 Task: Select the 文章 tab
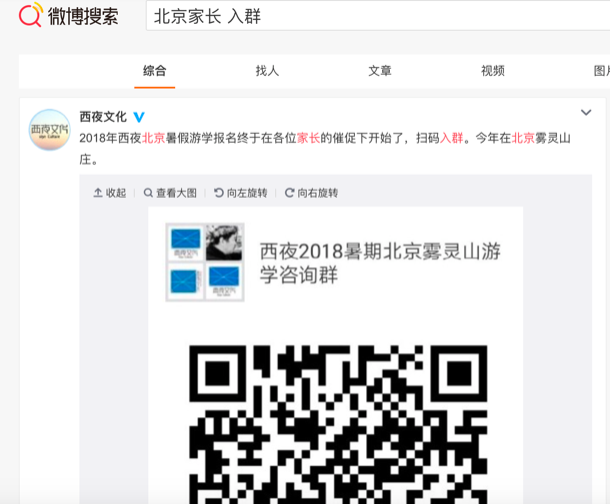[380, 71]
